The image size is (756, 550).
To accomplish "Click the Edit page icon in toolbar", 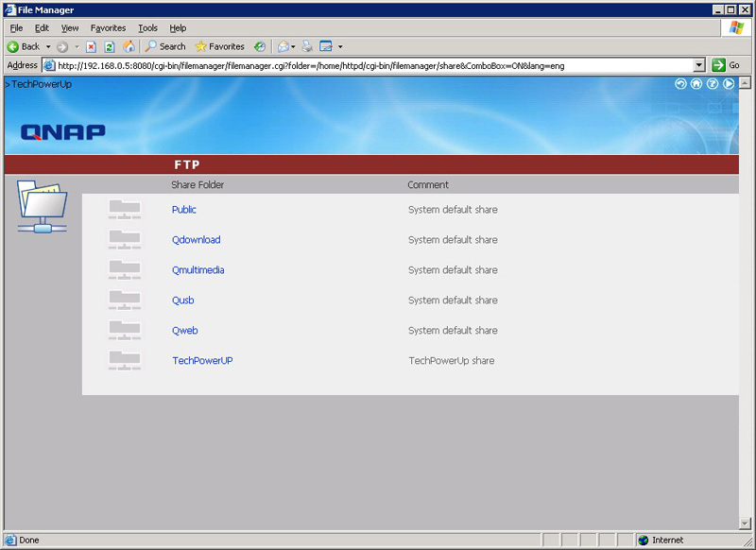I will [x=326, y=46].
